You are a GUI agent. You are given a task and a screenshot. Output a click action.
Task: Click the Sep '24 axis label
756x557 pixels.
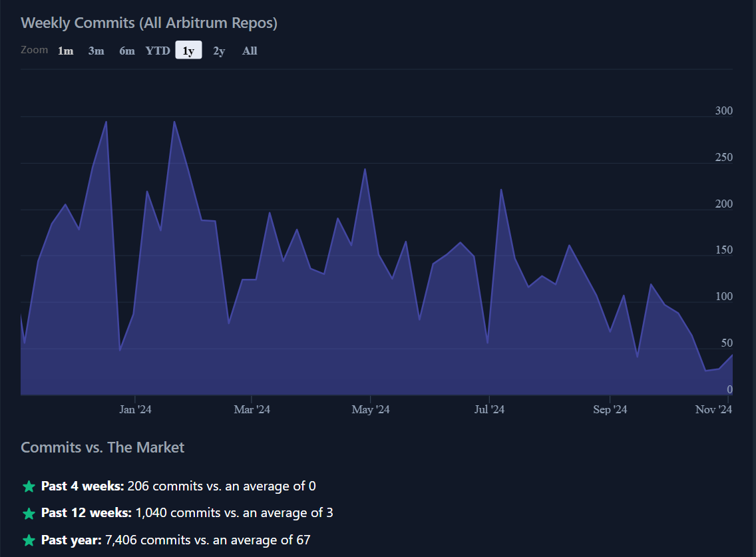point(610,409)
